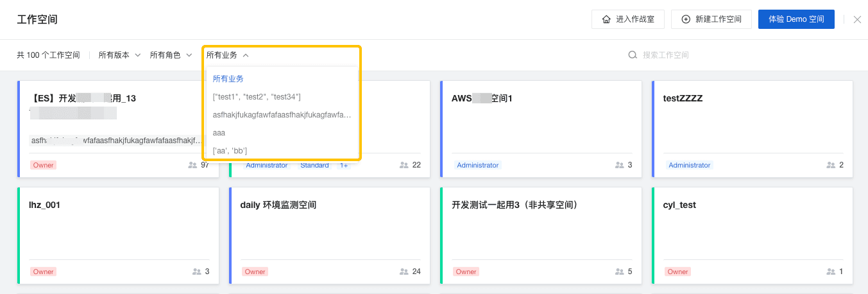Click members icon on cyl_test card
Viewport: 868px width, 294px height.
pyautogui.click(x=831, y=272)
